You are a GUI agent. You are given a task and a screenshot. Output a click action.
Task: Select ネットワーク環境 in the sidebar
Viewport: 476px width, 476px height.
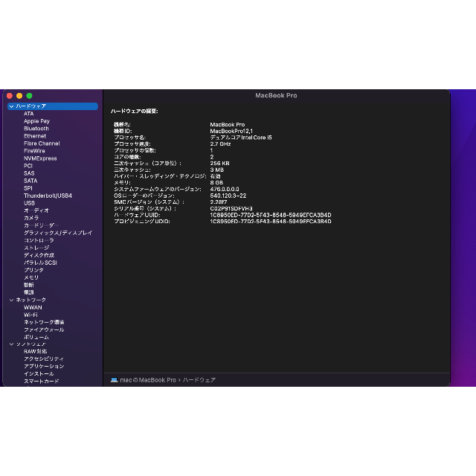tap(44, 322)
